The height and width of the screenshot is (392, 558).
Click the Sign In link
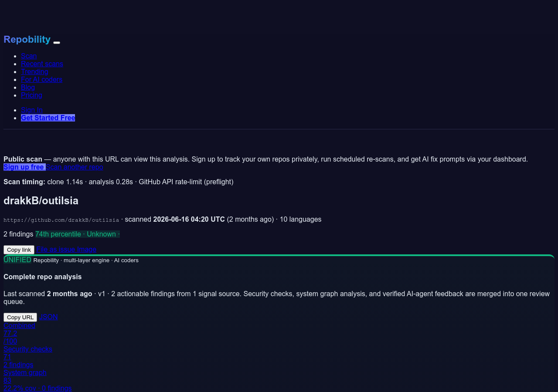pyautogui.click(x=32, y=110)
